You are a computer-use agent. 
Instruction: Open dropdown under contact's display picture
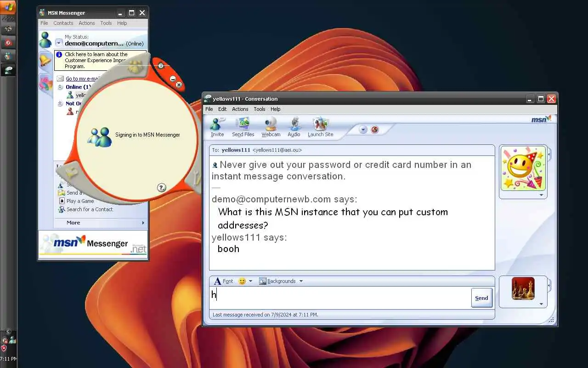click(x=541, y=195)
